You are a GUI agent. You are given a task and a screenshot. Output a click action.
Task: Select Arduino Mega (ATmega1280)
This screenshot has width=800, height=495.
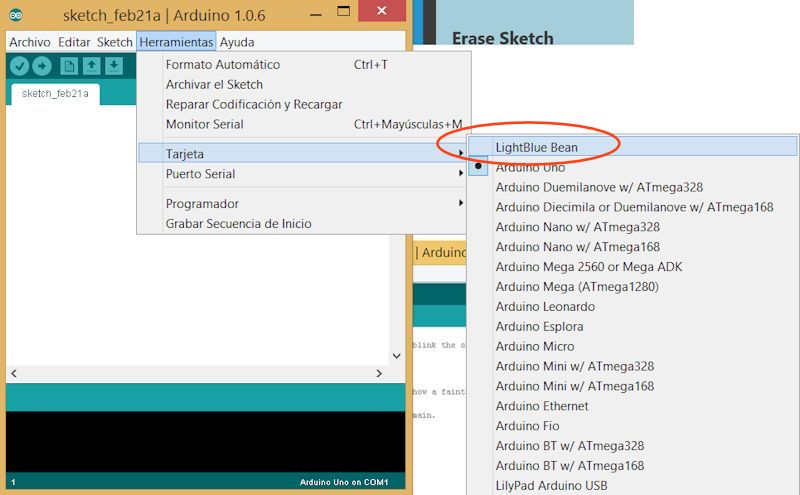pyautogui.click(x=633, y=287)
